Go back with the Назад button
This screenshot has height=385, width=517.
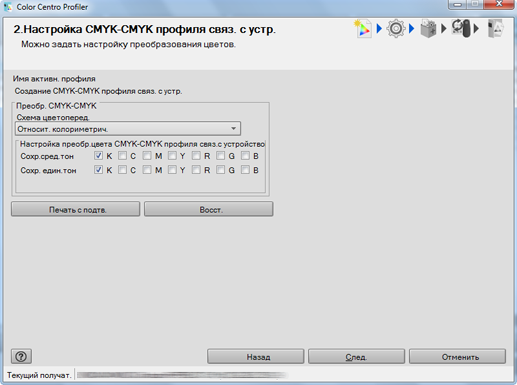coord(256,356)
